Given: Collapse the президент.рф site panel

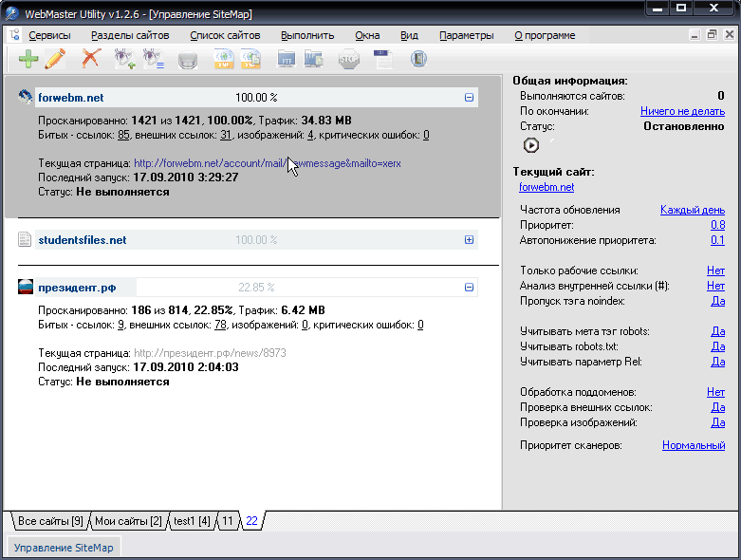Looking at the screenshot, I should (469, 287).
